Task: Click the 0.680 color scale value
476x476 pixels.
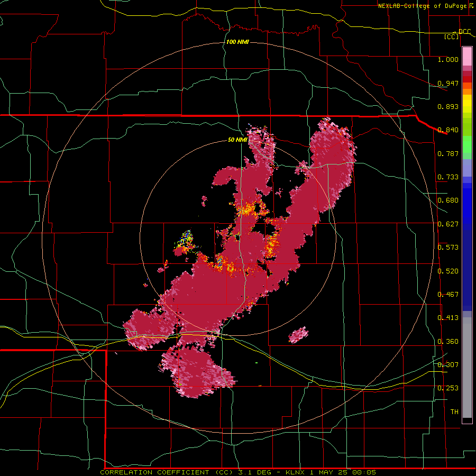Action: point(448,200)
